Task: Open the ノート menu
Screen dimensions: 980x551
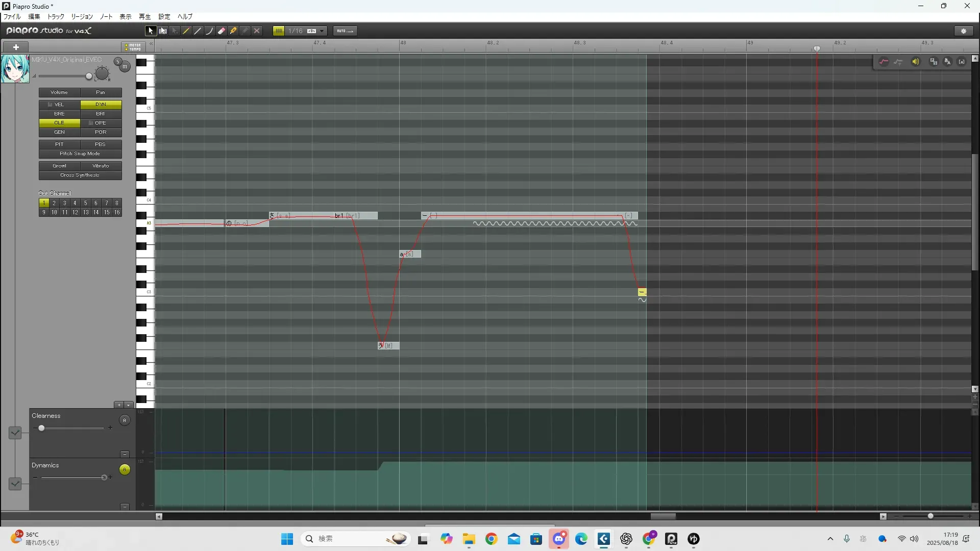Action: point(106,17)
